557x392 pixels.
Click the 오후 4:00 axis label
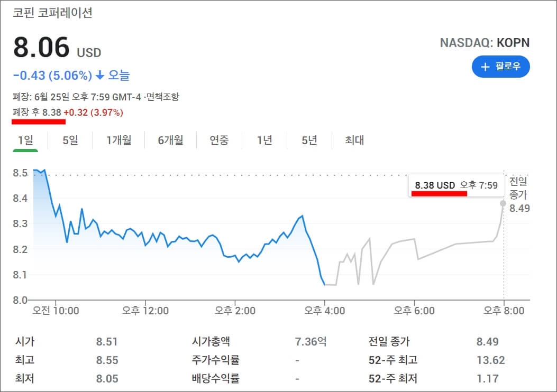[325, 311]
